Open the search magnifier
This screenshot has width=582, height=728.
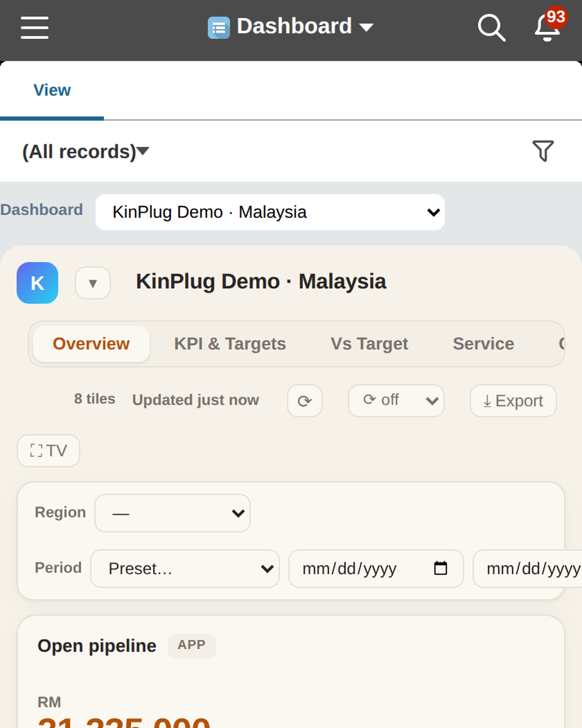click(x=491, y=27)
